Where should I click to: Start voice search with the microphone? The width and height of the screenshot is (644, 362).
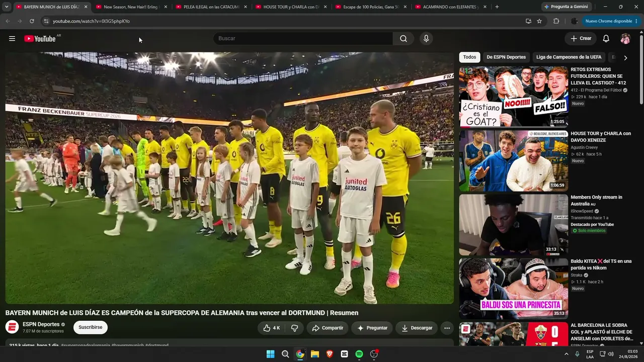coord(426,39)
